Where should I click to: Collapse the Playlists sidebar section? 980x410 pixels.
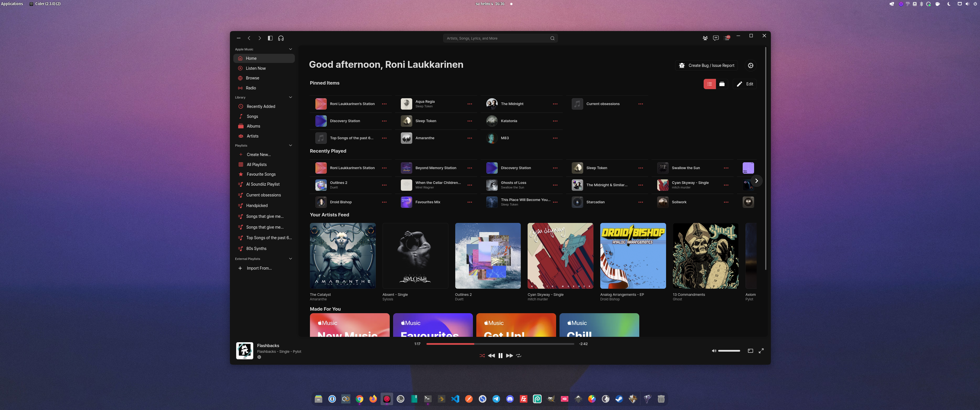pos(290,145)
